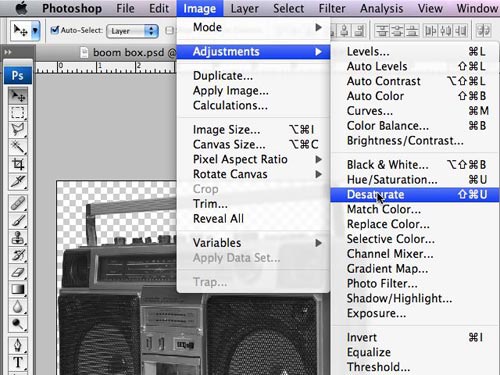Select the Clone Stamp tool
Viewport: 500px width, 375px height.
pos(18,238)
